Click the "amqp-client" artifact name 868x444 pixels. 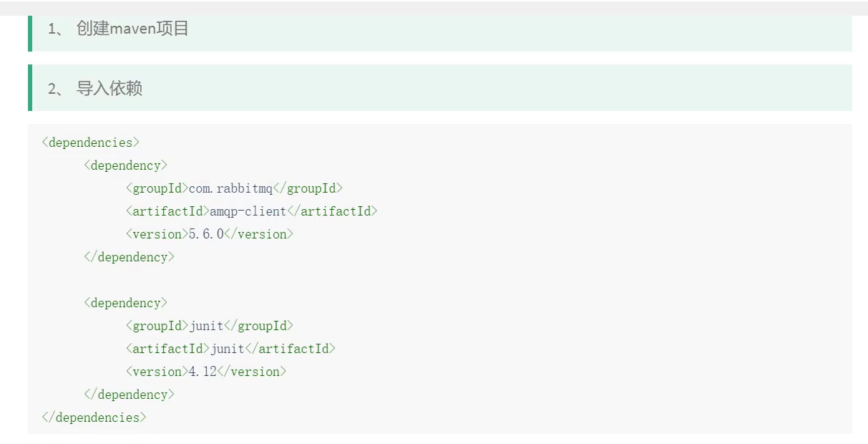tap(248, 211)
